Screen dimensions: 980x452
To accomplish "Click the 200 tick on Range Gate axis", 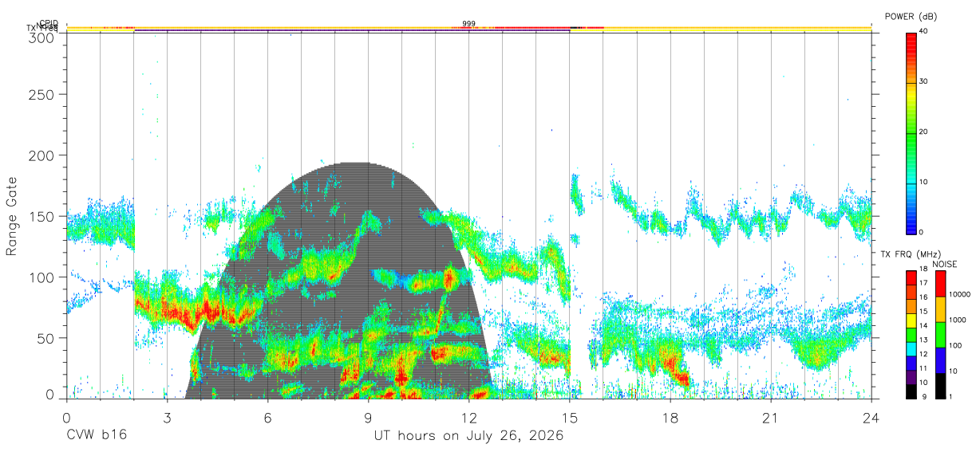I will click(x=43, y=155).
